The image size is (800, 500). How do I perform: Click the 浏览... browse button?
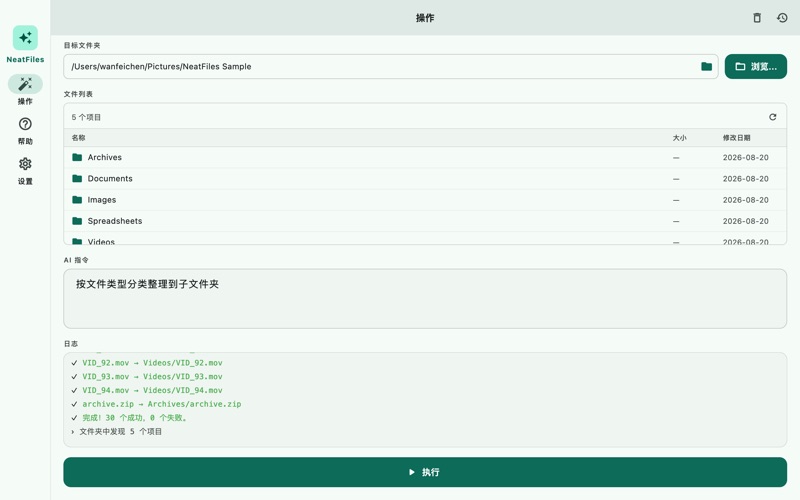point(756,66)
